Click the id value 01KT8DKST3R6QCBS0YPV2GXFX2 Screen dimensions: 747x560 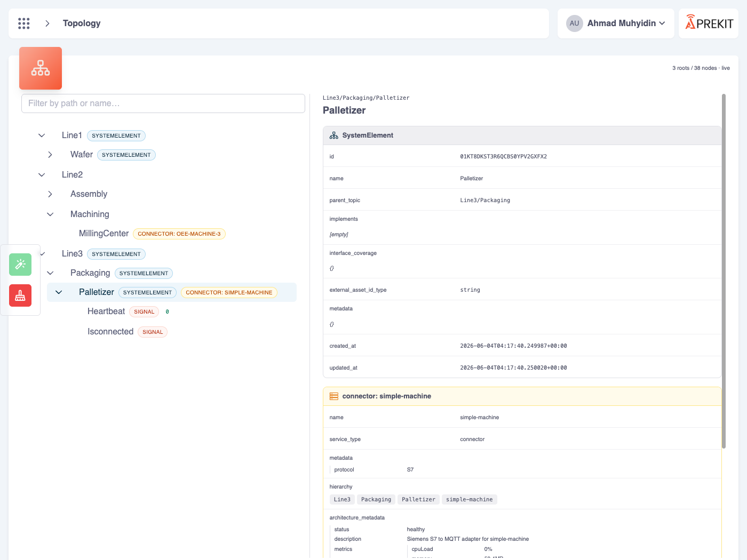point(503,157)
